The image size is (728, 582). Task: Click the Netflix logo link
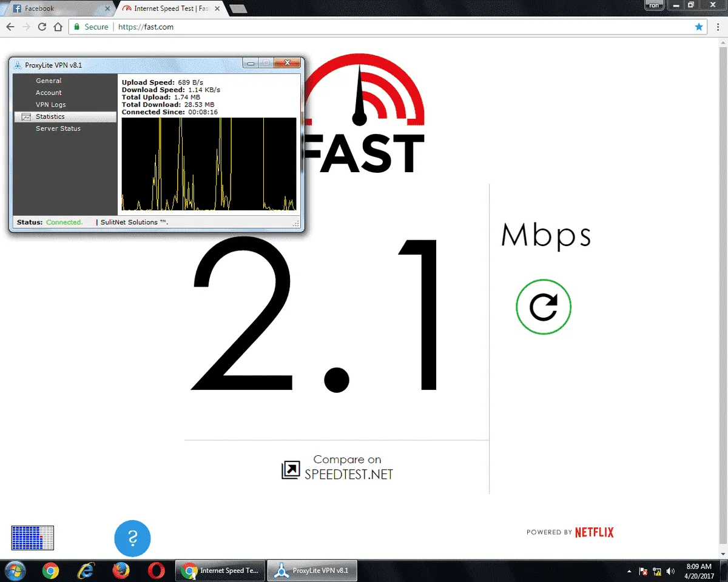coord(595,532)
